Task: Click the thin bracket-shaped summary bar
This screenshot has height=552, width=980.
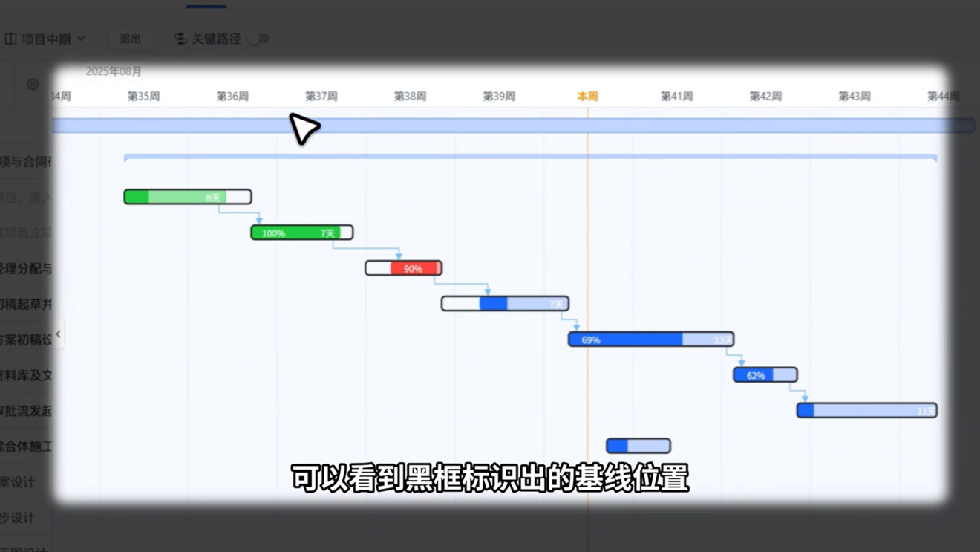Action: 531,158
